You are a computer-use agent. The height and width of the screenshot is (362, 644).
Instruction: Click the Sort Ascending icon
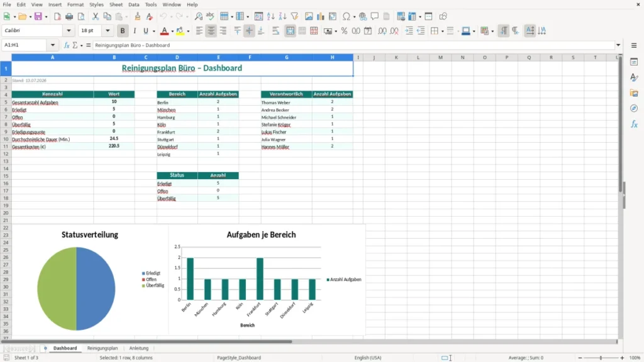[270, 16]
